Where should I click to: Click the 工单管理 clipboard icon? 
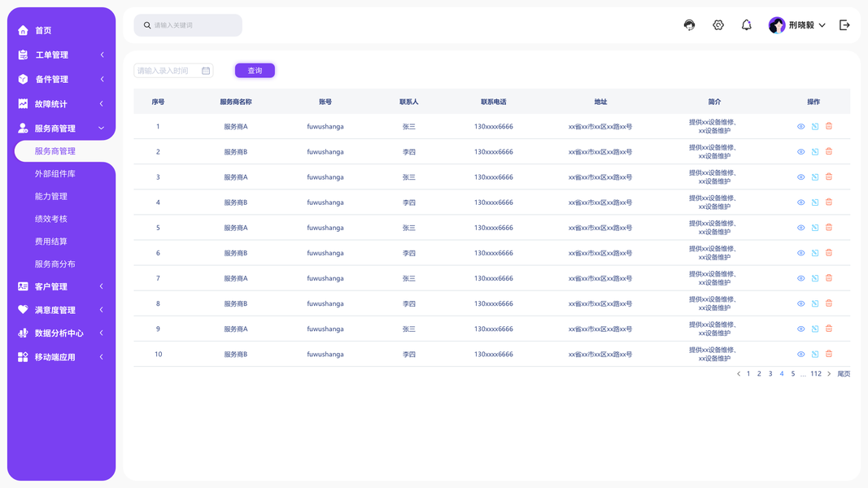(x=23, y=54)
